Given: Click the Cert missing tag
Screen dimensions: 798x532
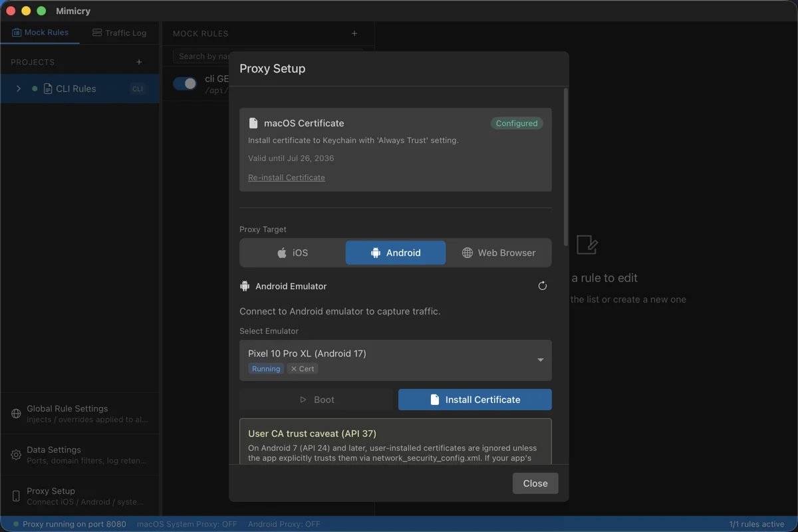Looking at the screenshot, I should (303, 368).
